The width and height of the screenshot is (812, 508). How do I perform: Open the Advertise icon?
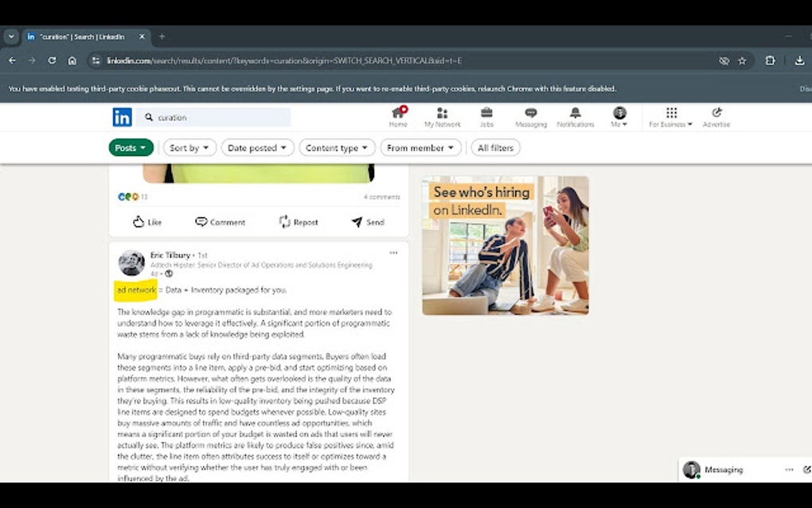click(x=716, y=117)
